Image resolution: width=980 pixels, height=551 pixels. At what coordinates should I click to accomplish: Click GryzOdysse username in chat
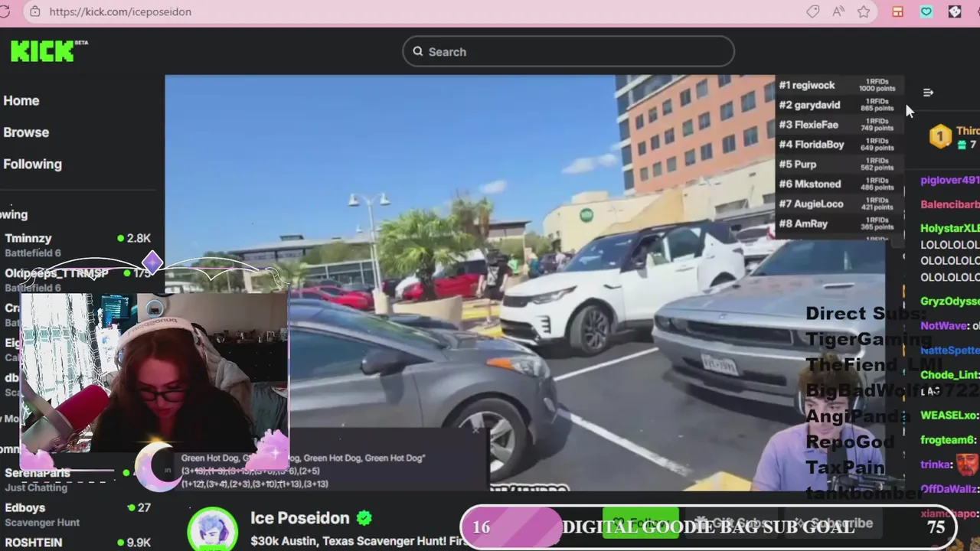point(949,302)
